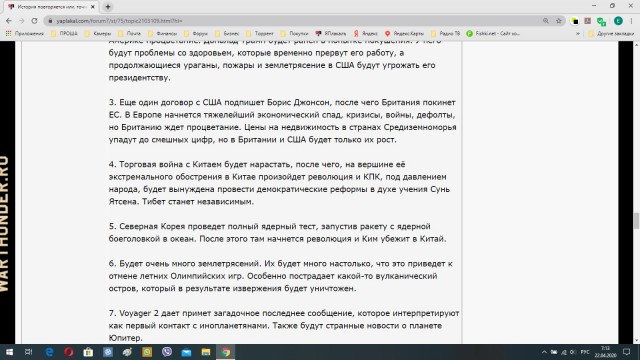Select the yaplakal forum tab

[51, 7]
